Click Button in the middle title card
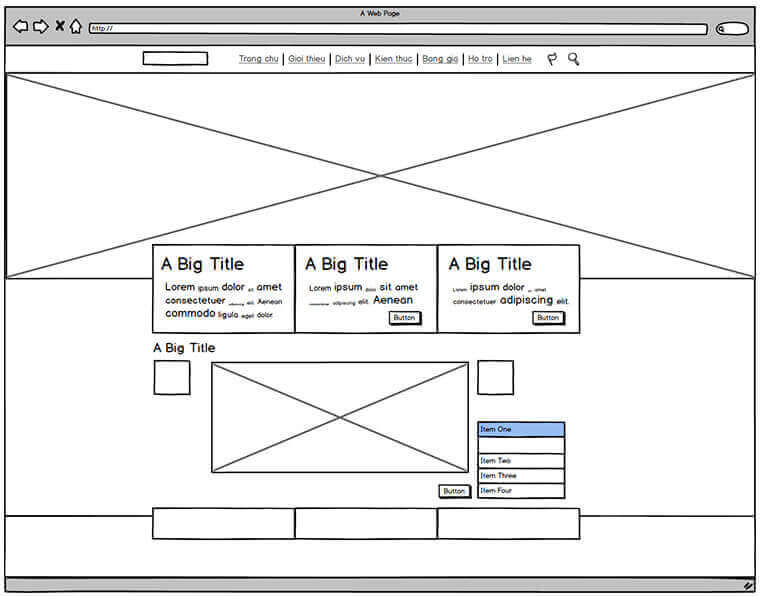This screenshot has height=597, width=762. pyautogui.click(x=405, y=318)
